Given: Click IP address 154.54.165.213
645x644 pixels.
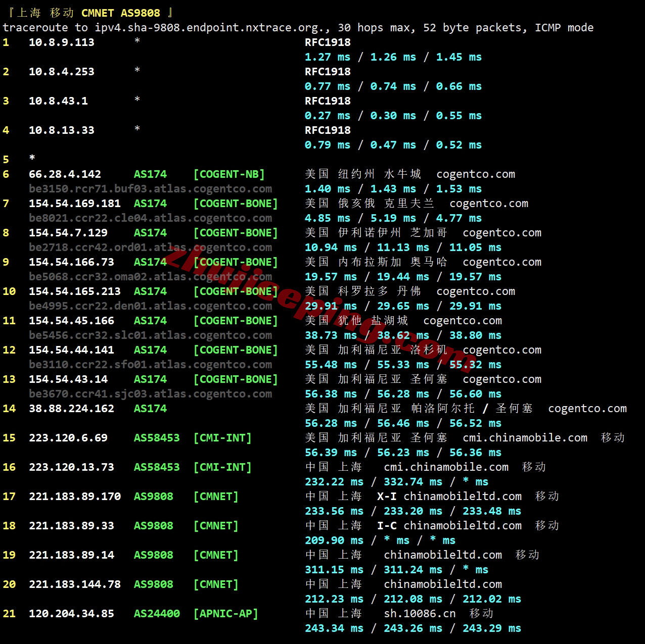Looking at the screenshot, I should click(75, 291).
